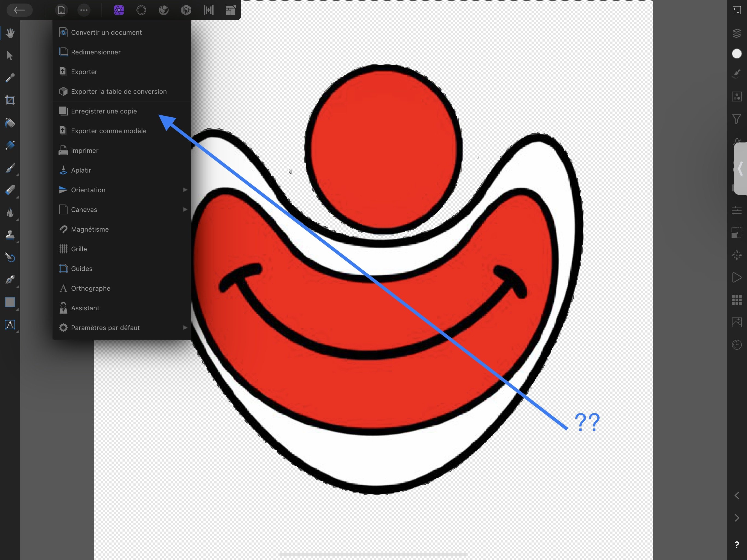Screen dimensions: 747x560
Task: Choose Exporter la table de conversion
Action: tap(122, 92)
